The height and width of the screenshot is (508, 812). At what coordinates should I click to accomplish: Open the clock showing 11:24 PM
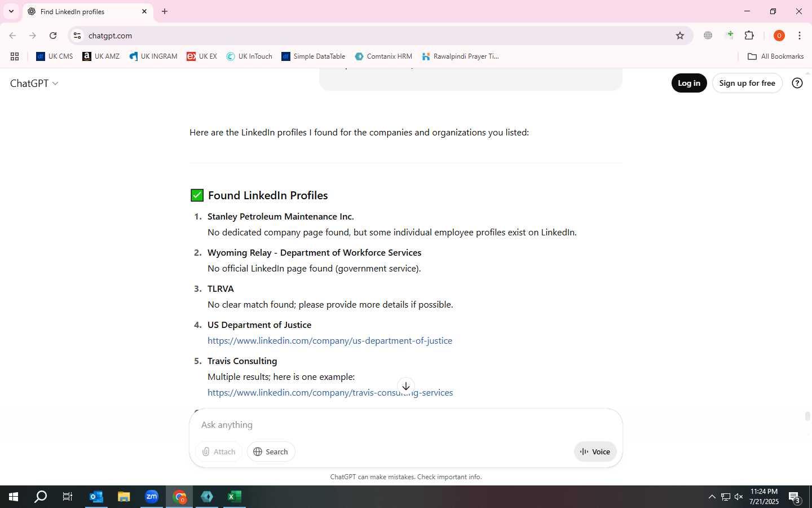tap(764, 497)
